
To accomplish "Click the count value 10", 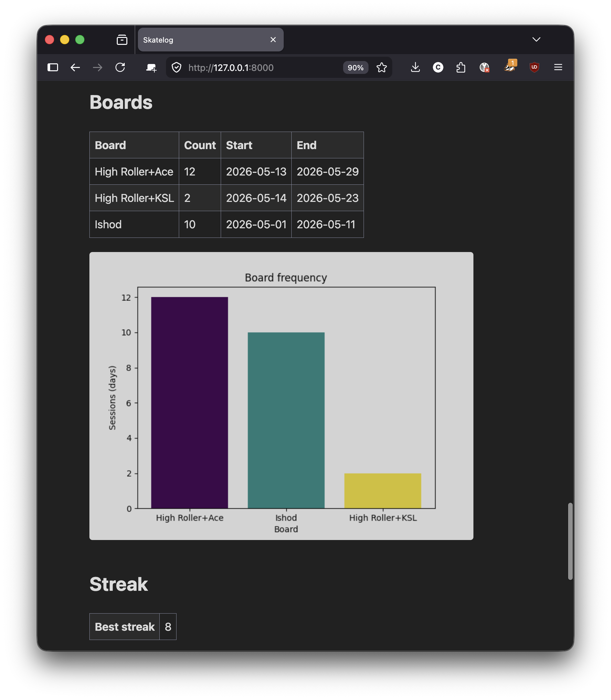I will [x=190, y=224].
